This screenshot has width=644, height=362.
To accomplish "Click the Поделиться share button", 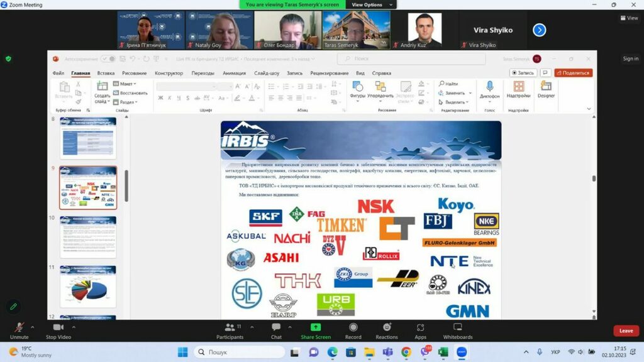I will [573, 73].
